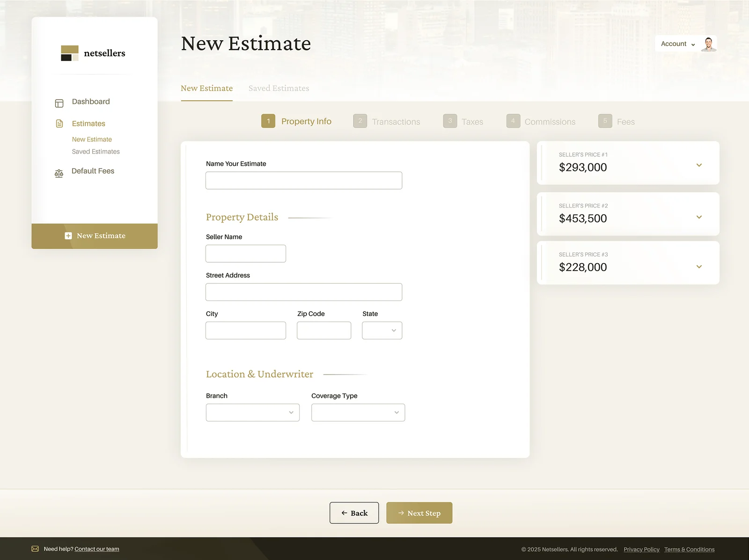Screen dimensions: 749x560
Task: Click the netsellers logo icon
Action: [70, 53]
